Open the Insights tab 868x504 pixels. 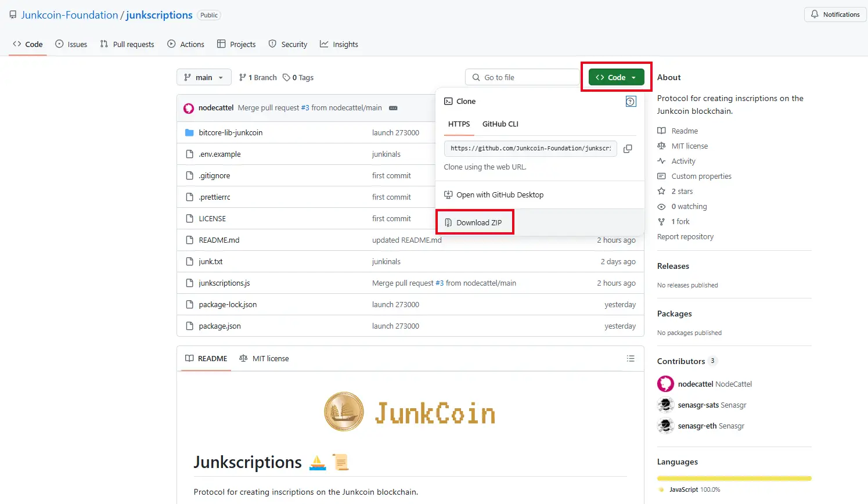(339, 44)
